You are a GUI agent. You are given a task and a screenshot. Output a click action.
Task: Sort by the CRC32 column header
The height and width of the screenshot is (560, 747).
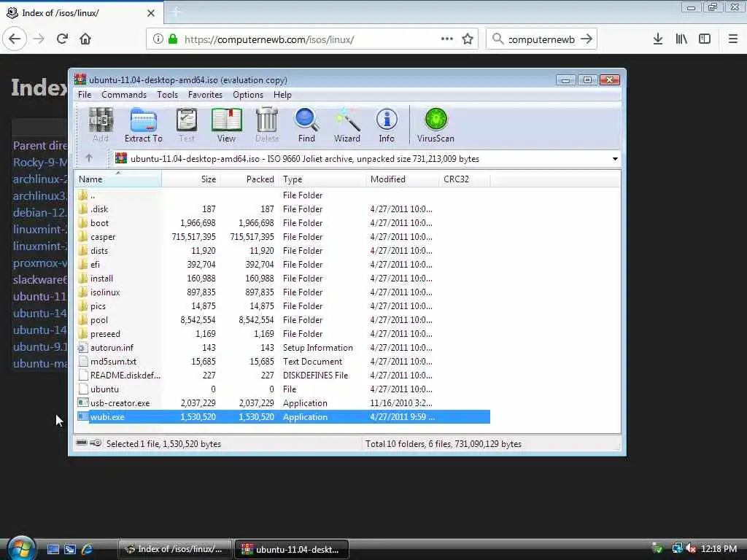point(465,179)
